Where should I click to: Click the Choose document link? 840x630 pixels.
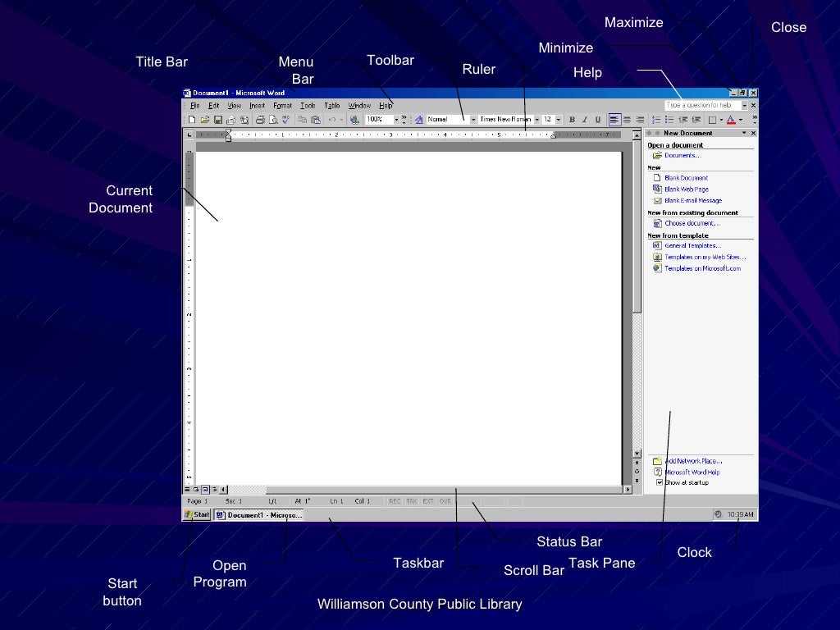(692, 223)
